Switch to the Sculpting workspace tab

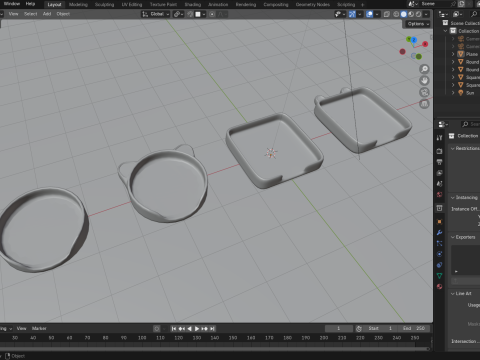(x=104, y=5)
